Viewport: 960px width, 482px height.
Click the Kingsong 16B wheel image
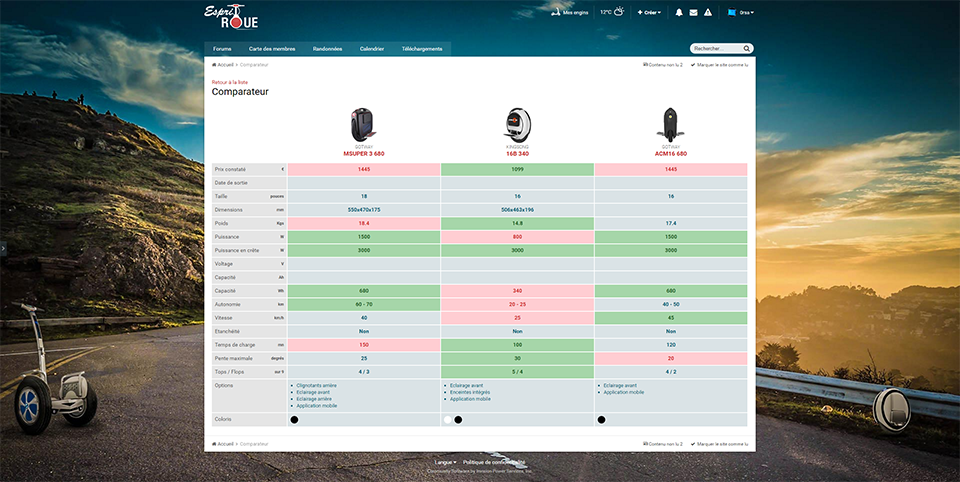517,125
